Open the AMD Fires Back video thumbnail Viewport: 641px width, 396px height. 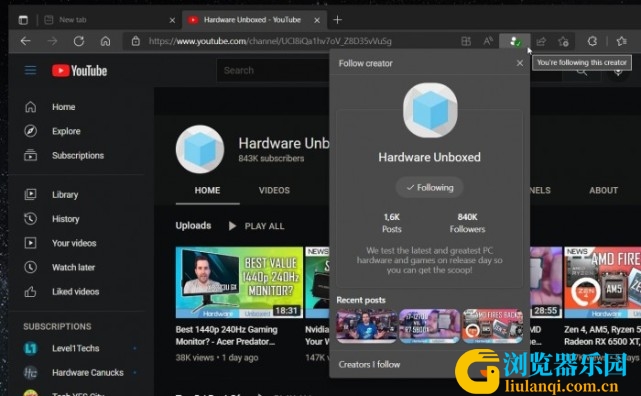tap(603, 282)
